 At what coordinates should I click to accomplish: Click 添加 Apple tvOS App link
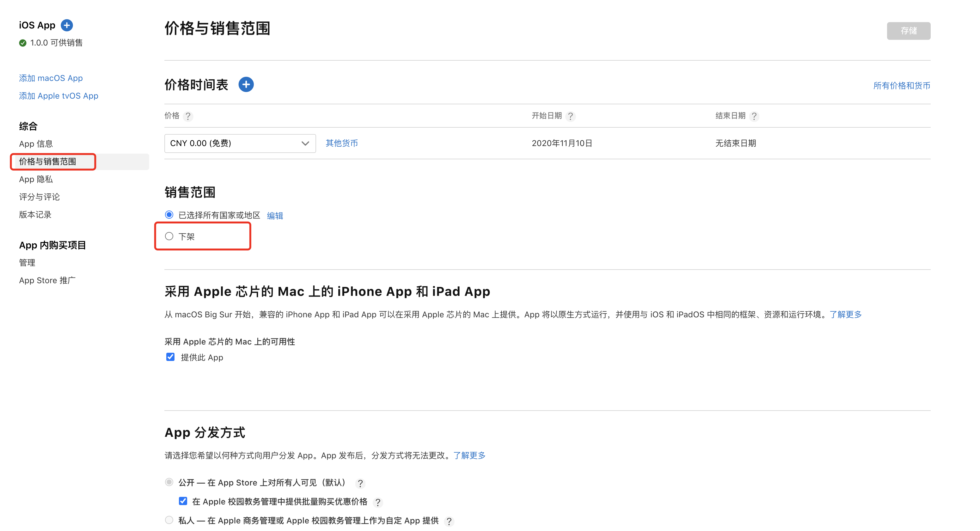point(58,96)
